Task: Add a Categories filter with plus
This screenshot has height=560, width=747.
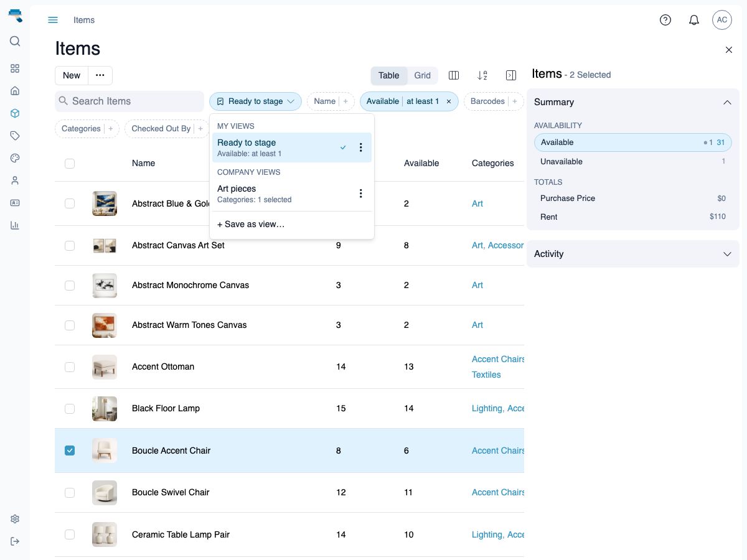Action: [111, 129]
